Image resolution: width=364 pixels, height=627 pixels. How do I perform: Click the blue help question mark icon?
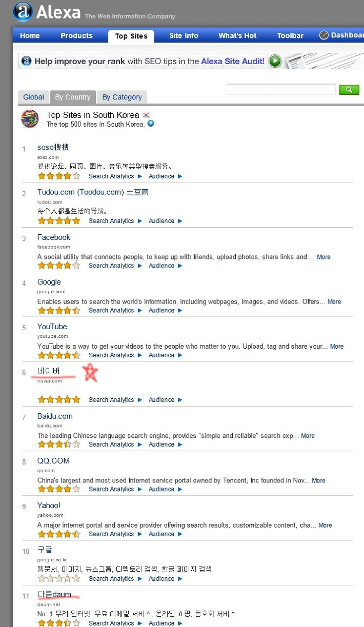coord(151,124)
